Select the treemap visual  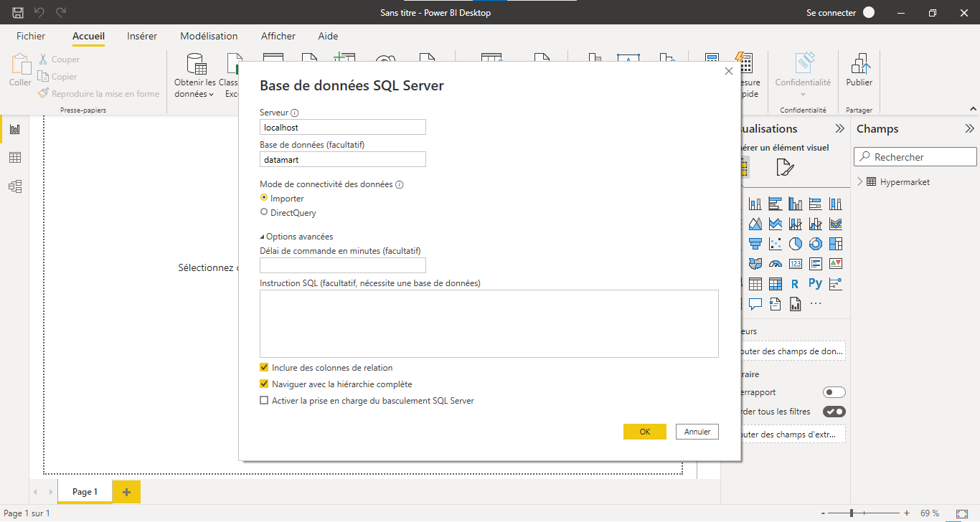click(x=835, y=244)
